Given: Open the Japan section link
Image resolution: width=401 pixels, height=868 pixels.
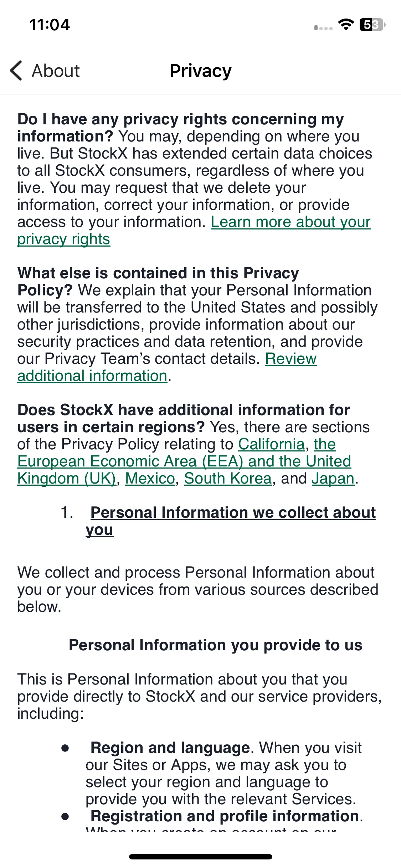Looking at the screenshot, I should [x=333, y=479].
